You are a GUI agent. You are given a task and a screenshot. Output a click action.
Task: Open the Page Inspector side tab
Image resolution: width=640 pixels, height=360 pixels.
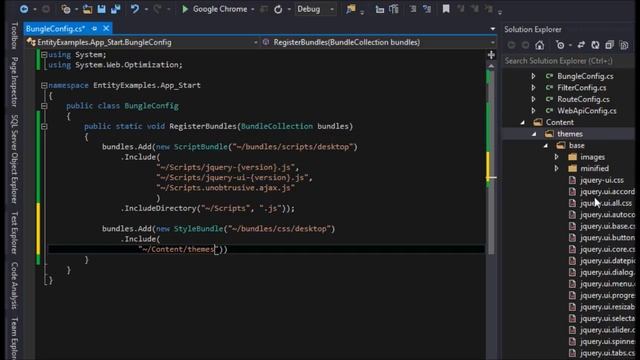coord(14,82)
